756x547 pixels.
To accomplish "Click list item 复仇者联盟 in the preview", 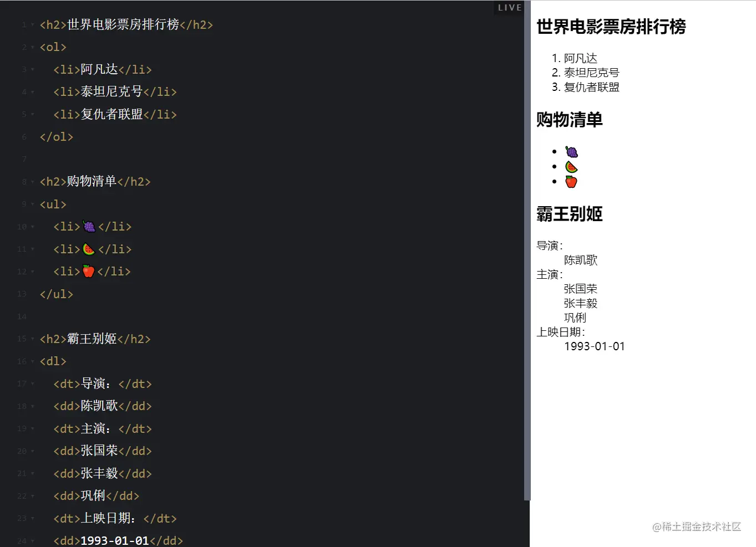I will tap(592, 87).
